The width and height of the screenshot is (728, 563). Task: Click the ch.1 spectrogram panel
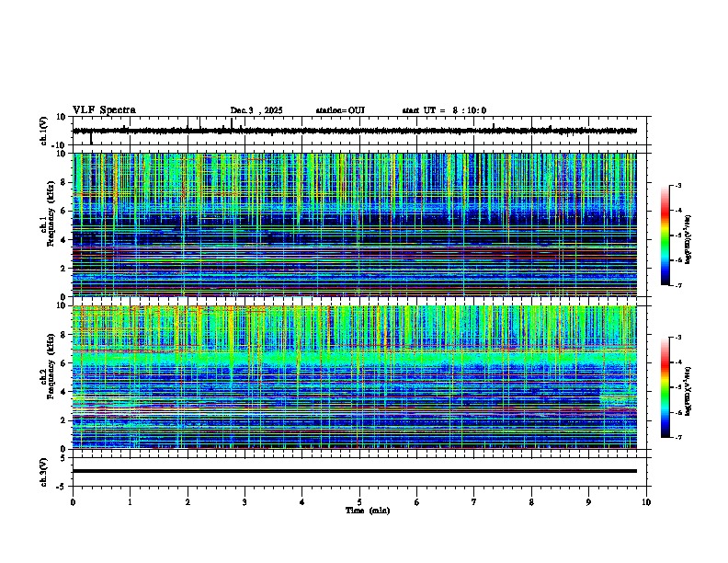(355, 224)
